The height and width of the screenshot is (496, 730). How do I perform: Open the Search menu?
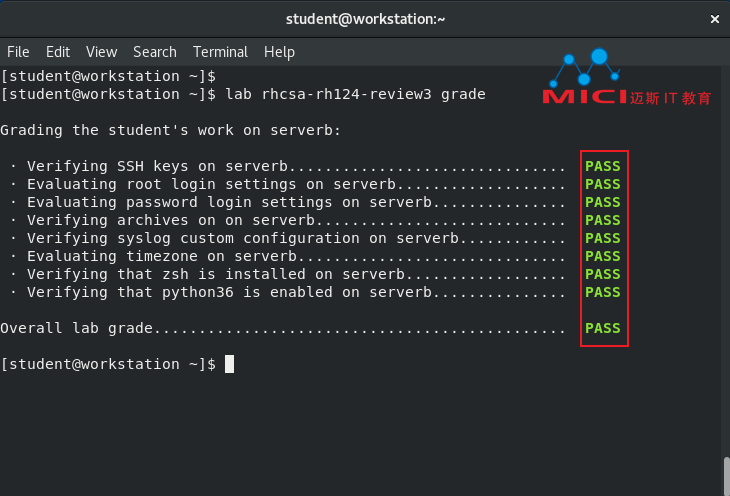click(x=154, y=52)
